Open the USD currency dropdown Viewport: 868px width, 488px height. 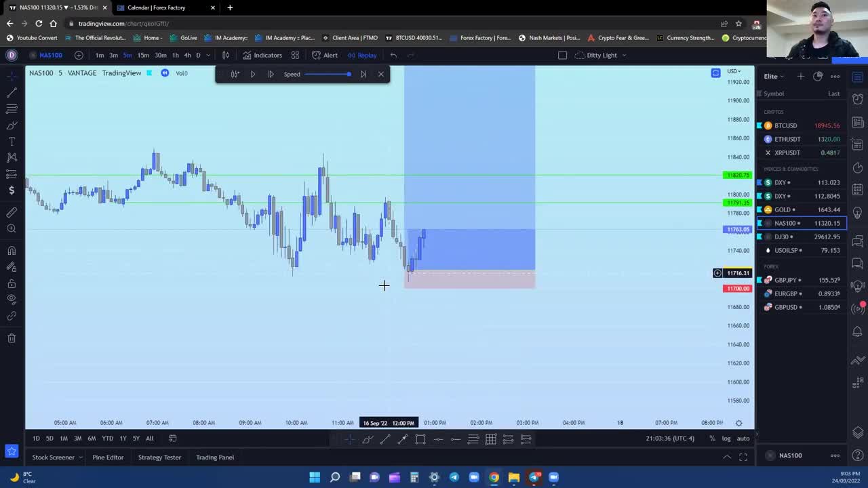pyautogui.click(x=734, y=71)
